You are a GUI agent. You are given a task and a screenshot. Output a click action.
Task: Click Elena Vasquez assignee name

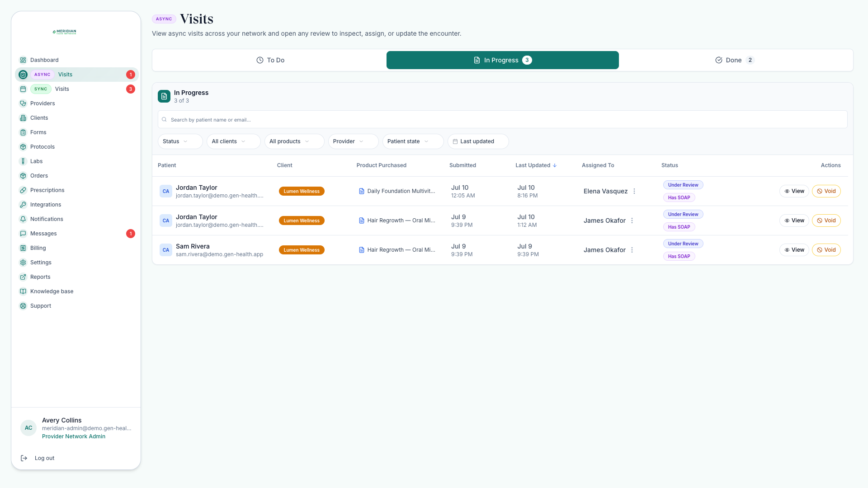[605, 191]
